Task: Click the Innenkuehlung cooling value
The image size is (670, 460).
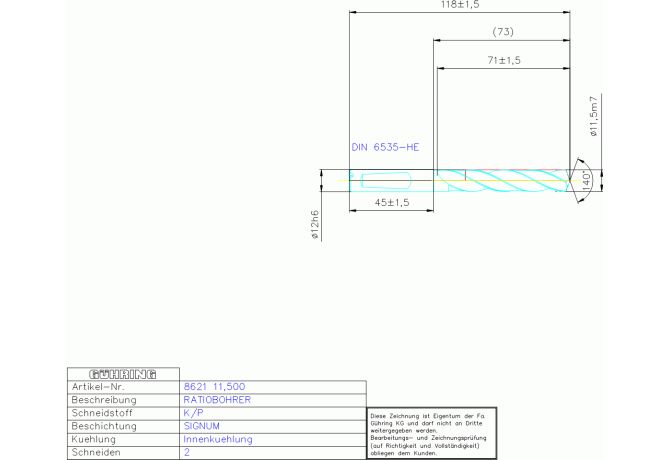Action: 218,438
